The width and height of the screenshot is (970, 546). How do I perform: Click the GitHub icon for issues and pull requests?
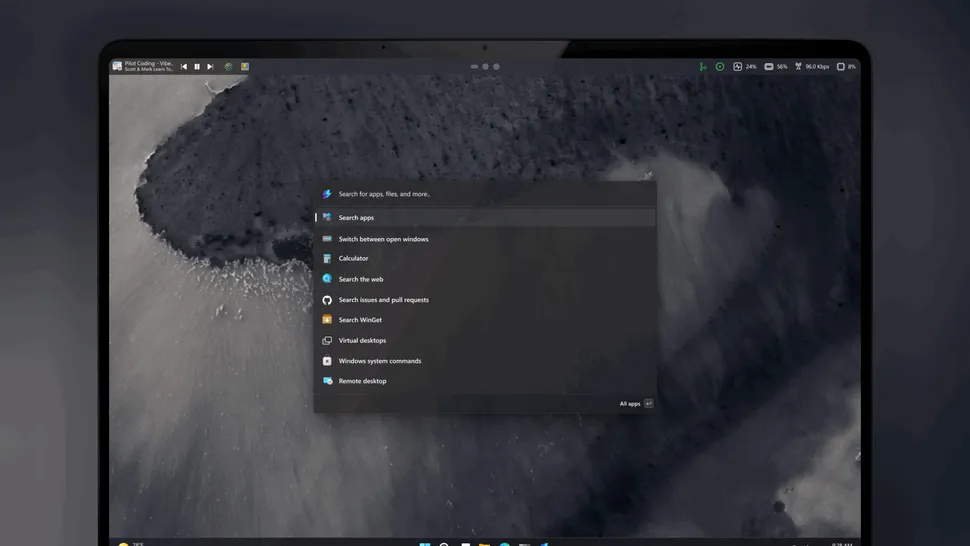(x=327, y=300)
